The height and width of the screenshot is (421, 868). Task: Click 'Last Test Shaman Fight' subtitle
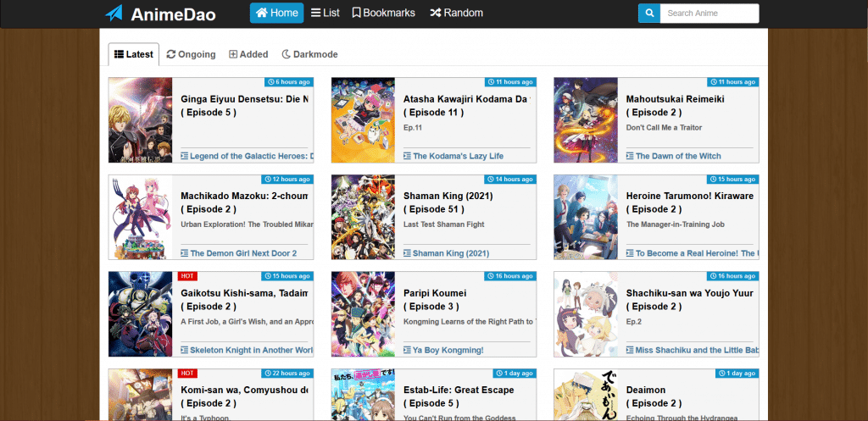444,224
